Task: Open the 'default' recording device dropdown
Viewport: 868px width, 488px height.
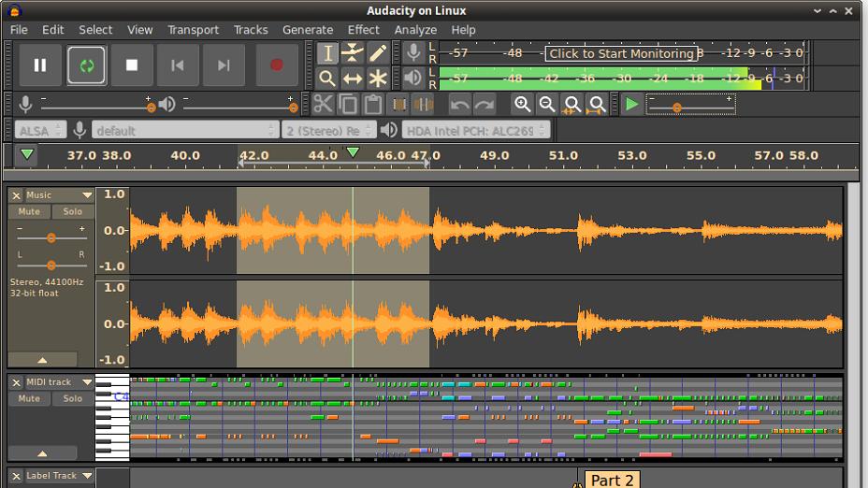Action: point(184,131)
